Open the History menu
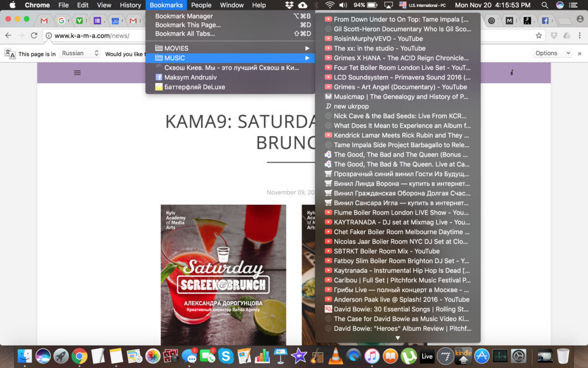The image size is (588, 368). point(130,5)
